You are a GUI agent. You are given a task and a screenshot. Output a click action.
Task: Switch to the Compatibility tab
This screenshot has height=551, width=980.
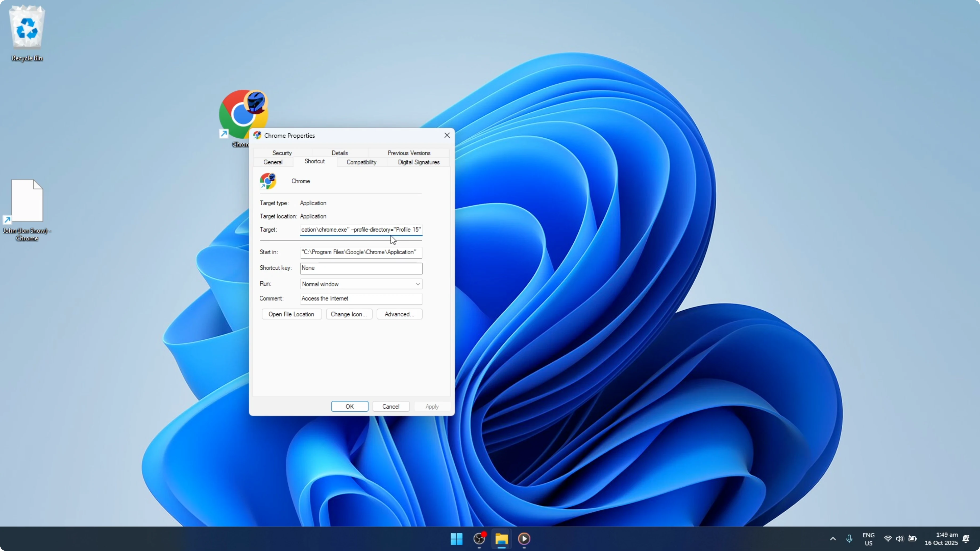[361, 162]
